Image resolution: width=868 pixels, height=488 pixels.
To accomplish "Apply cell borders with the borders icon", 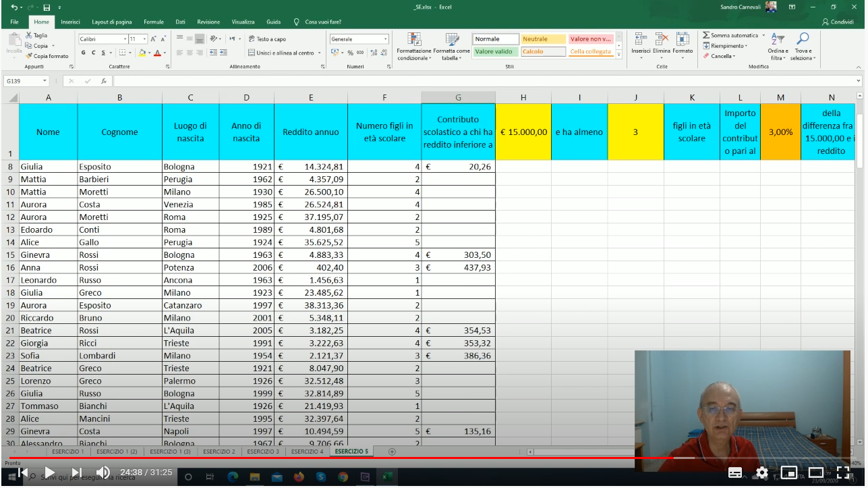I will (x=122, y=53).
